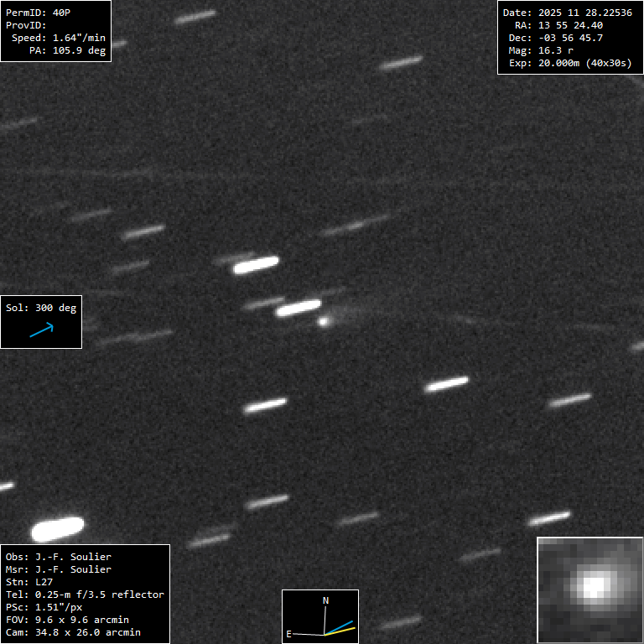The width and height of the screenshot is (644, 644).
Task: Click the blue solar direction arrow
Action: tap(41, 330)
